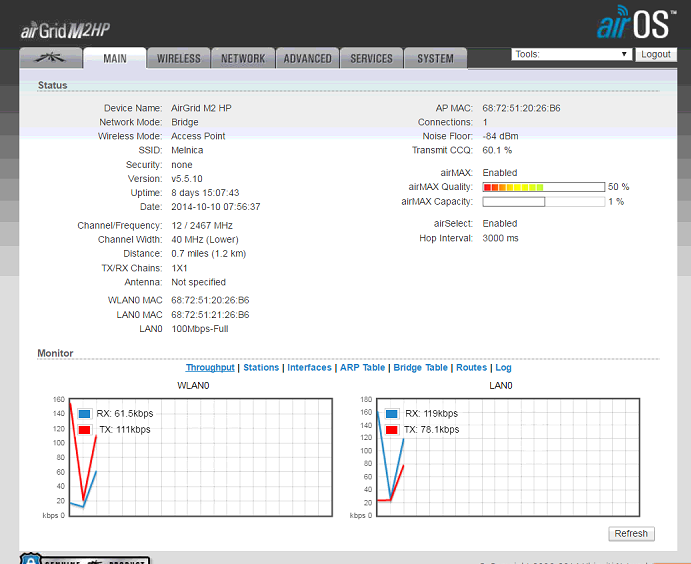Open the SYSTEM tab
This screenshot has height=564, width=691.
435,58
